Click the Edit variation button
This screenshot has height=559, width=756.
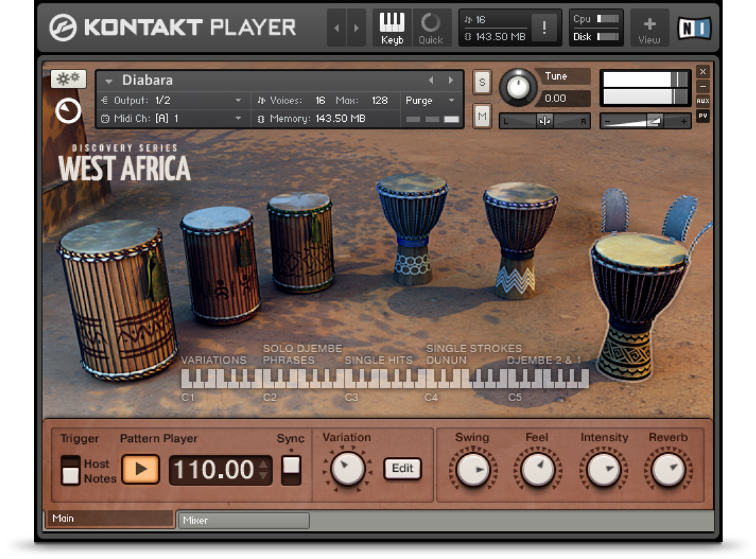(402, 468)
